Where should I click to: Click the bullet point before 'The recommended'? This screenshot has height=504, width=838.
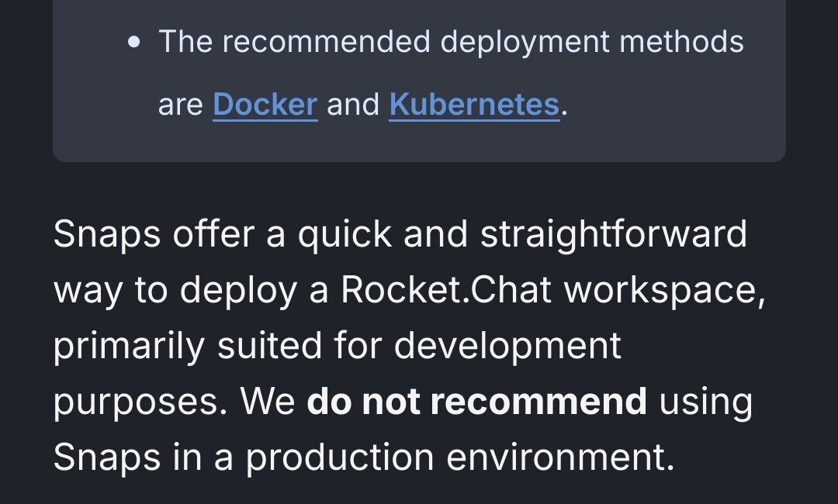pyautogui.click(x=135, y=42)
